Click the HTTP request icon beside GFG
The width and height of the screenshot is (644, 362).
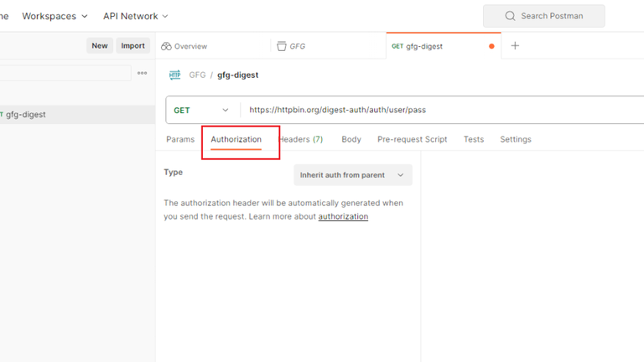pyautogui.click(x=175, y=75)
